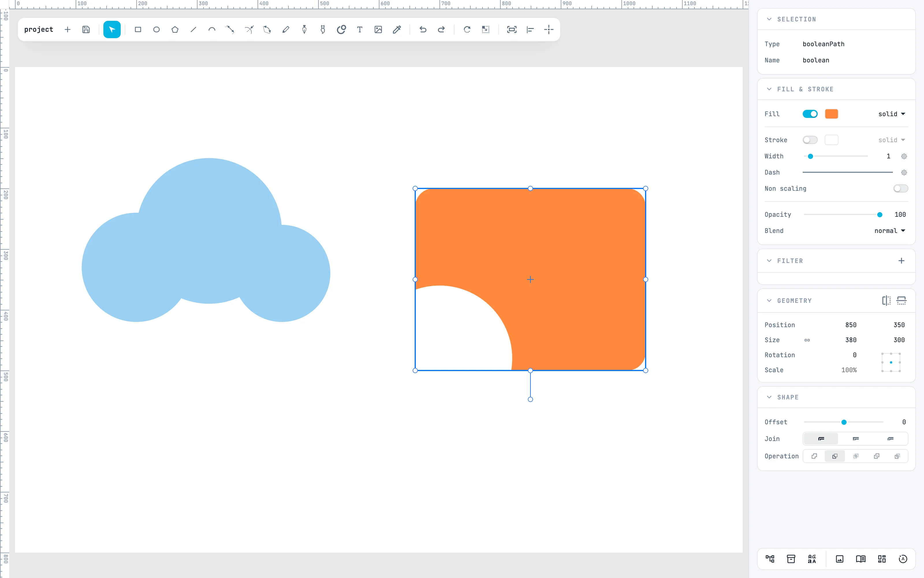Collapse the Filter section

769,261
